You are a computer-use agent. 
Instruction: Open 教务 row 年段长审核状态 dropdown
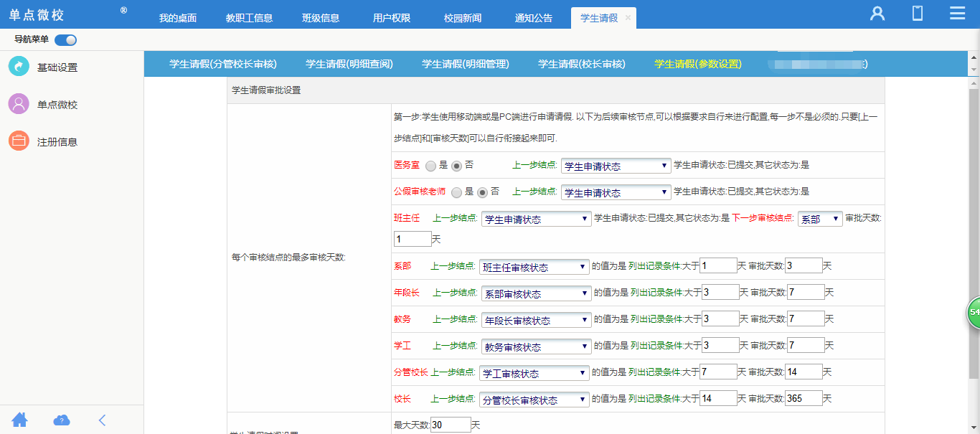click(537, 319)
